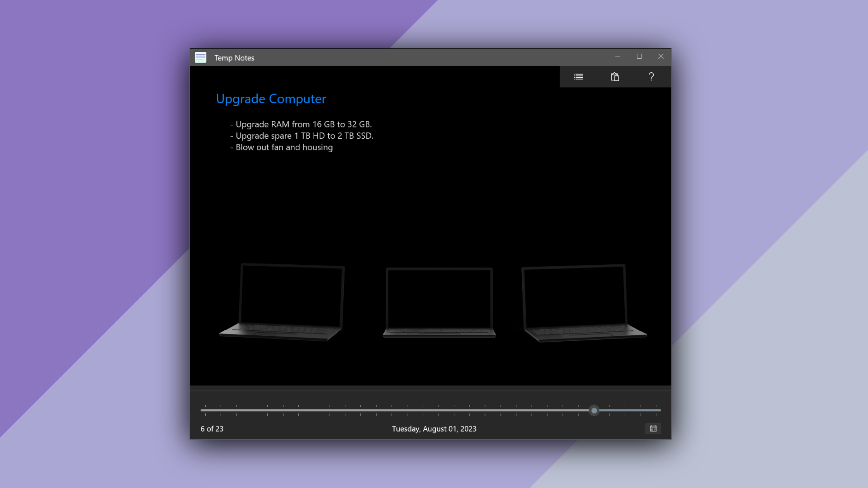Image resolution: width=868 pixels, height=488 pixels.
Task: Select the left angled laptop image
Action: [x=282, y=302]
